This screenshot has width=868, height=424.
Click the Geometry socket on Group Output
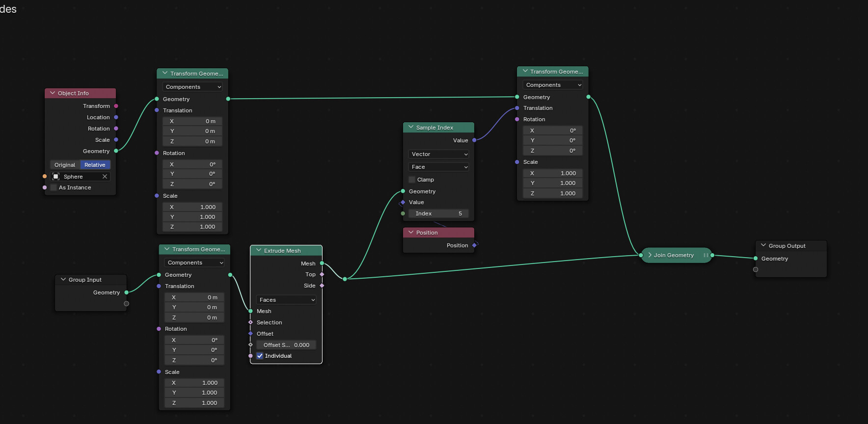click(x=756, y=259)
